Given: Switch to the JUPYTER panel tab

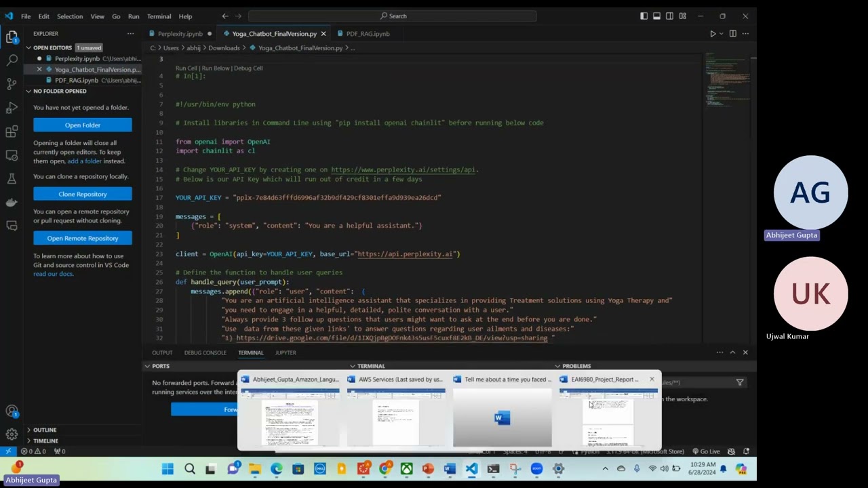Looking at the screenshot, I should click(285, 352).
